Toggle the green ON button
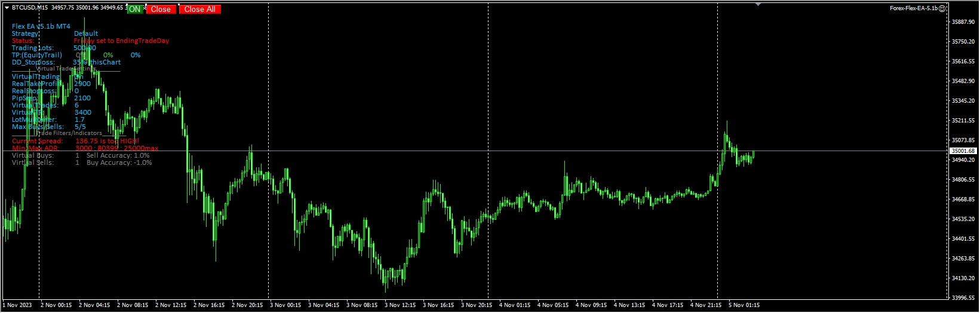Viewport: 980px width, 313px height. click(x=135, y=9)
